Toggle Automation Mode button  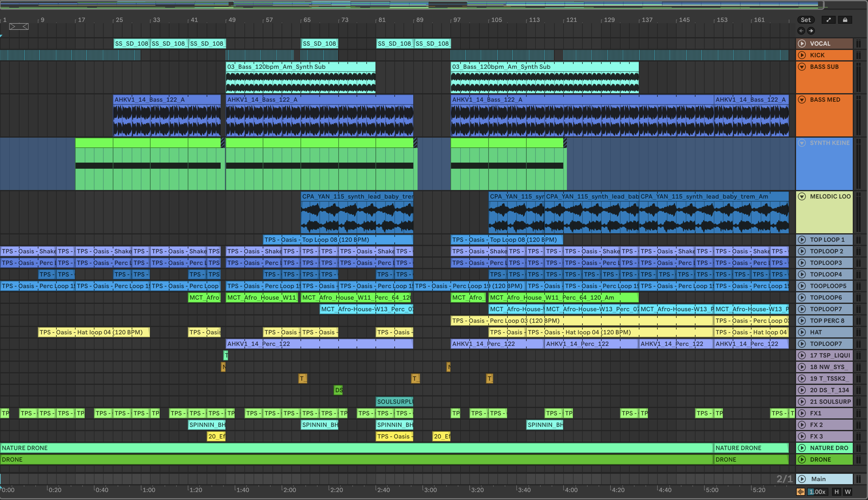(x=828, y=20)
